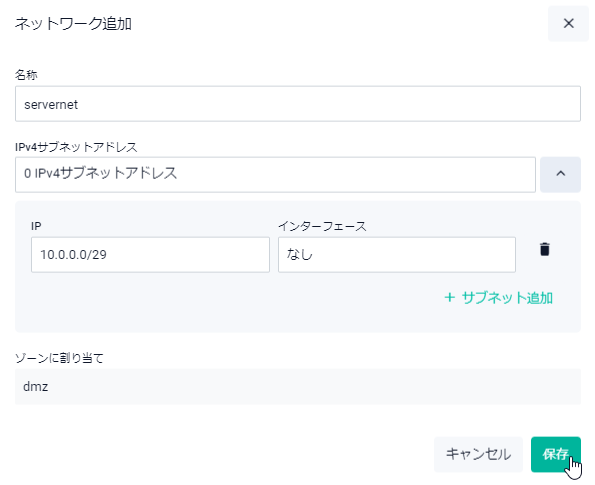This screenshot has width=595, height=485.
Task: Click the インターフェース column label
Action: (323, 226)
